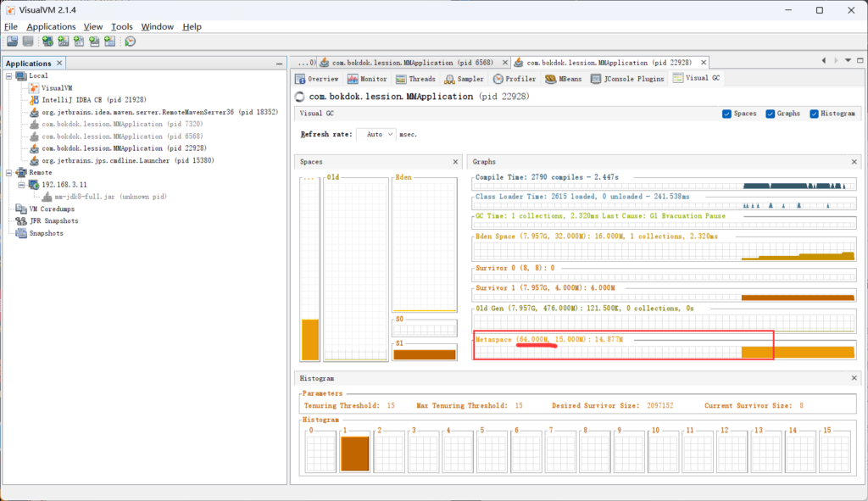
Task: Open the Tools menu
Action: tap(122, 26)
